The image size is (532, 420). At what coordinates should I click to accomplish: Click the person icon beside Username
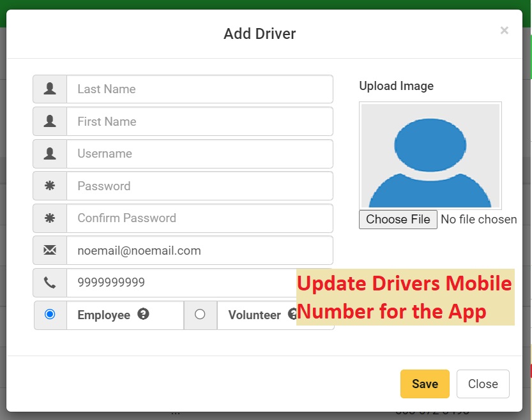point(50,154)
